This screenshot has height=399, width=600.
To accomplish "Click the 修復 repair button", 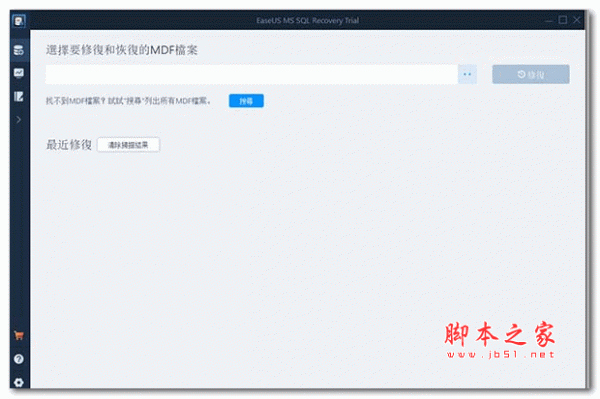I will [530, 74].
